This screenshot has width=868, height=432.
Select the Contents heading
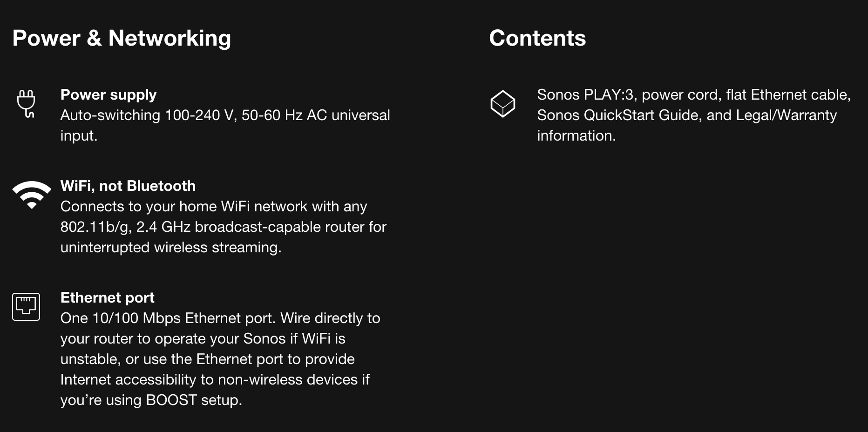537,38
